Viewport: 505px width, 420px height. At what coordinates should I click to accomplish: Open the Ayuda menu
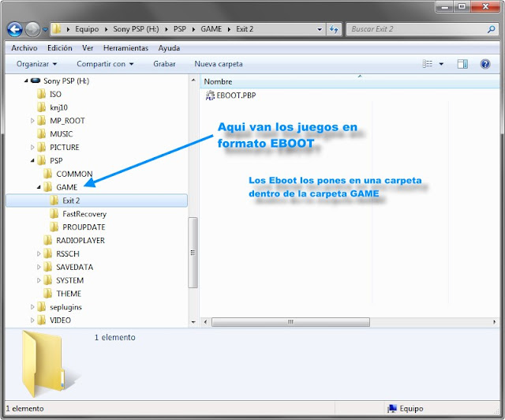tap(169, 48)
